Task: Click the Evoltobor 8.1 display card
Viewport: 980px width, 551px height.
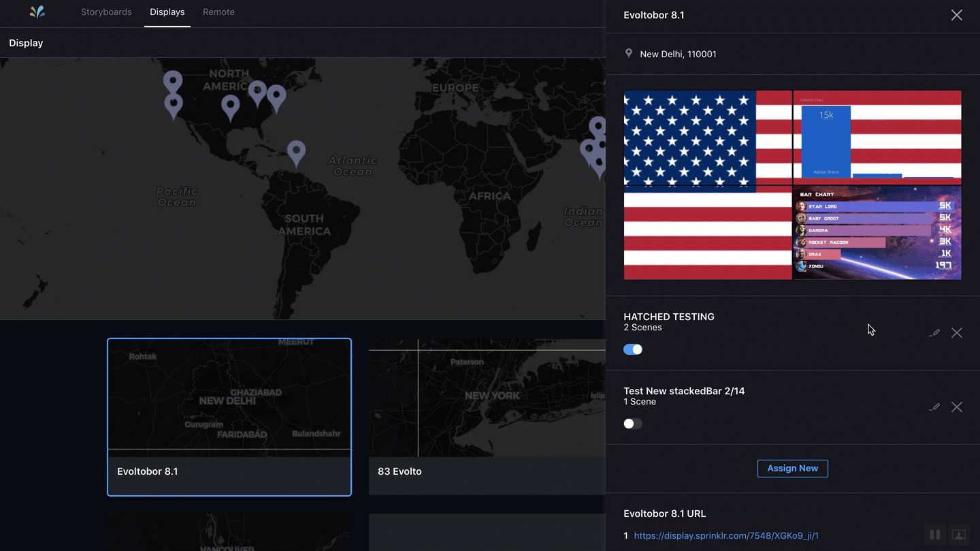Action: (229, 417)
